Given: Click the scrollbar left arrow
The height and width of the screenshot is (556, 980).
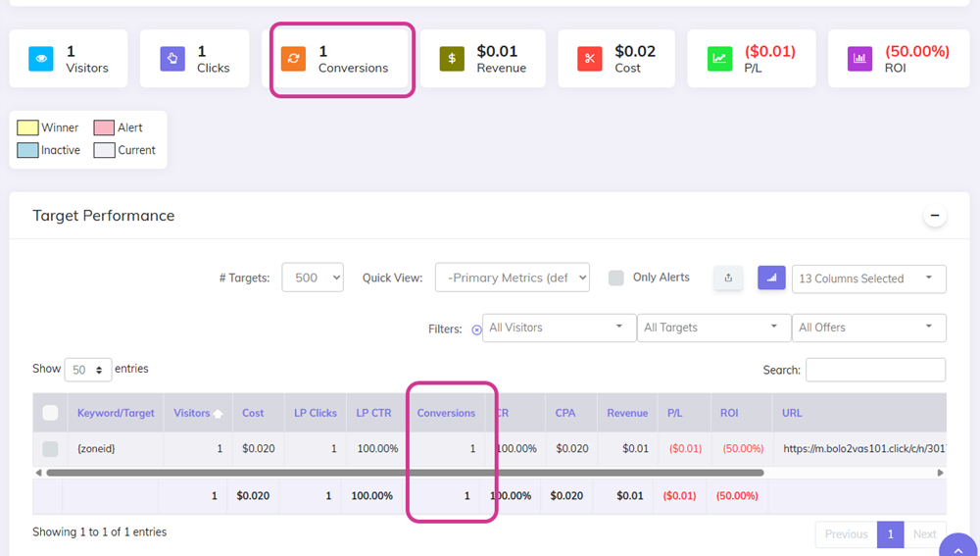Looking at the screenshot, I should 38,473.
